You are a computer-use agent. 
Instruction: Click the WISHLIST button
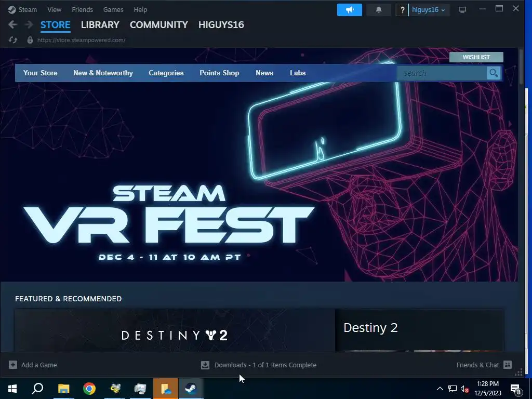pyautogui.click(x=476, y=57)
